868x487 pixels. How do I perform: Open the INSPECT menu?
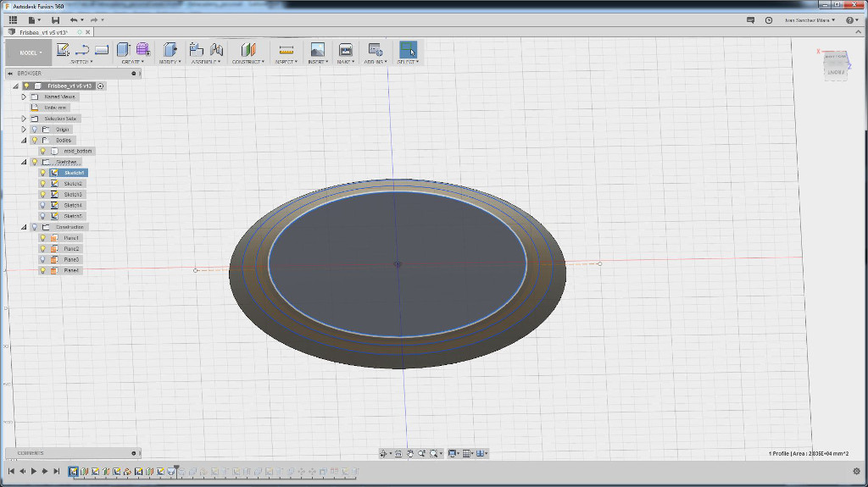(x=287, y=62)
